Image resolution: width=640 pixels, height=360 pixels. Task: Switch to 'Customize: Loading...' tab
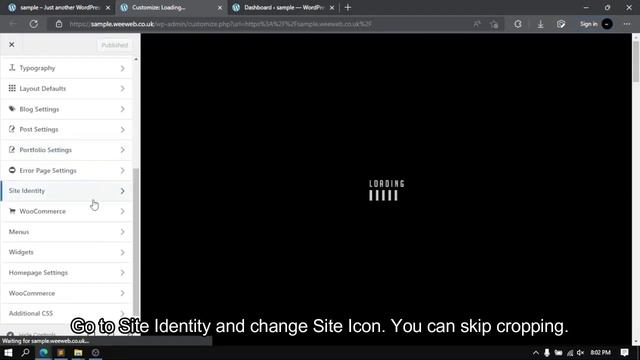point(171,7)
